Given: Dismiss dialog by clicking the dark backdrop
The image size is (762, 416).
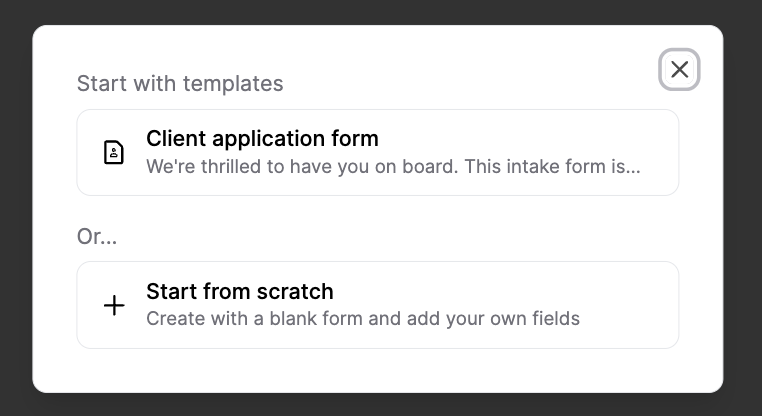Looking at the screenshot, I should [x=15, y=200].
